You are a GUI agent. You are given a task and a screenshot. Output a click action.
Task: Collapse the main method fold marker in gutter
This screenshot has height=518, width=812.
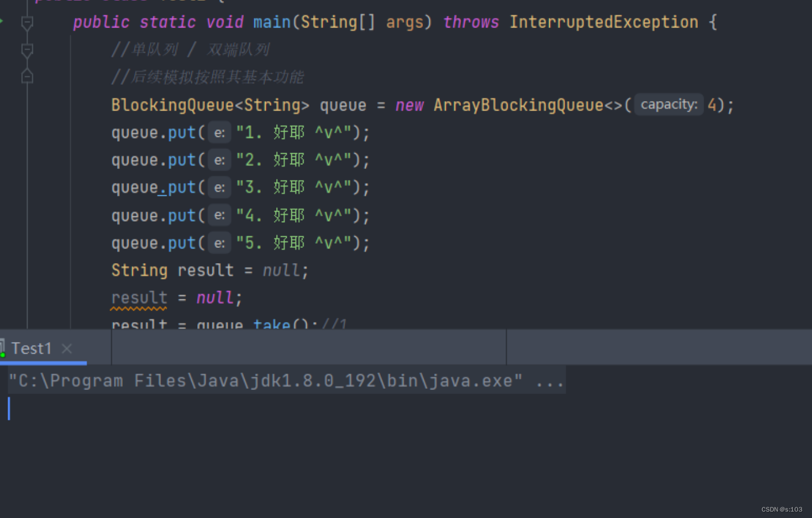click(27, 23)
